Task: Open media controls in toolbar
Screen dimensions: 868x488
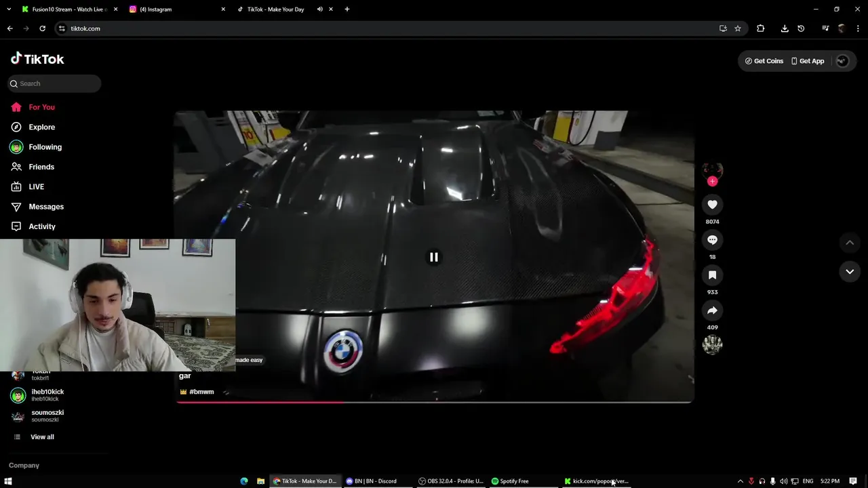Action: (x=825, y=28)
